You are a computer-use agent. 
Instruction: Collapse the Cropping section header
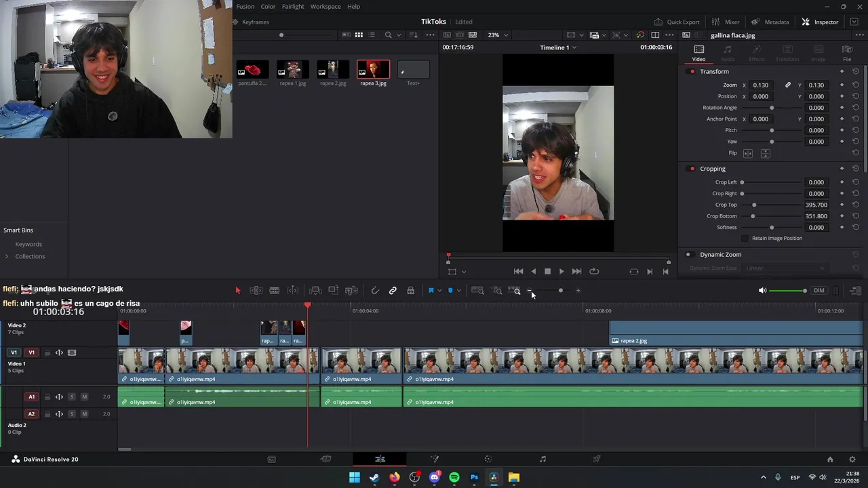click(x=713, y=169)
